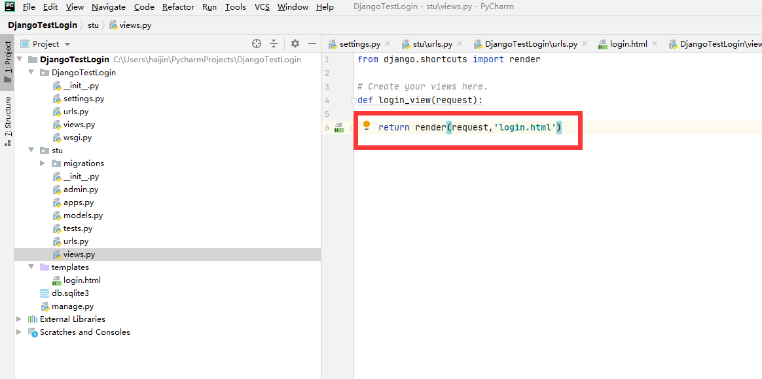Image resolution: width=762 pixels, height=379 pixels.
Task: Expand External Libraries
Action: click(19, 319)
